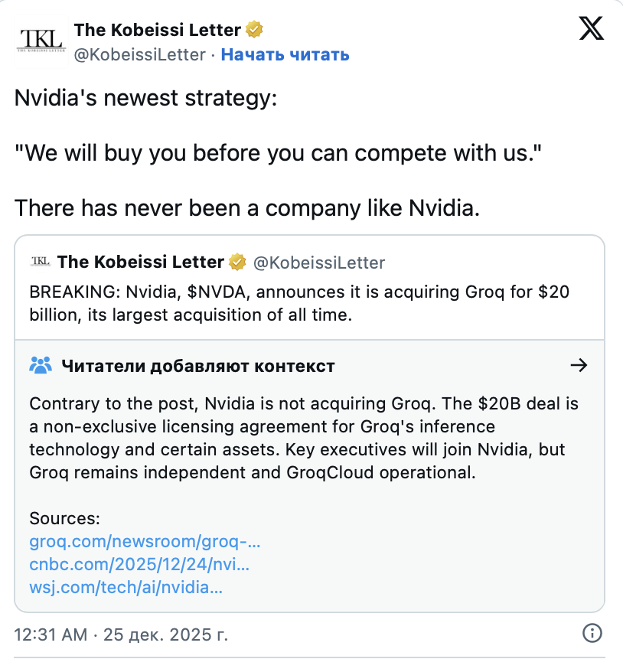
Task: Open the wsj.com source link
Action: (x=126, y=588)
